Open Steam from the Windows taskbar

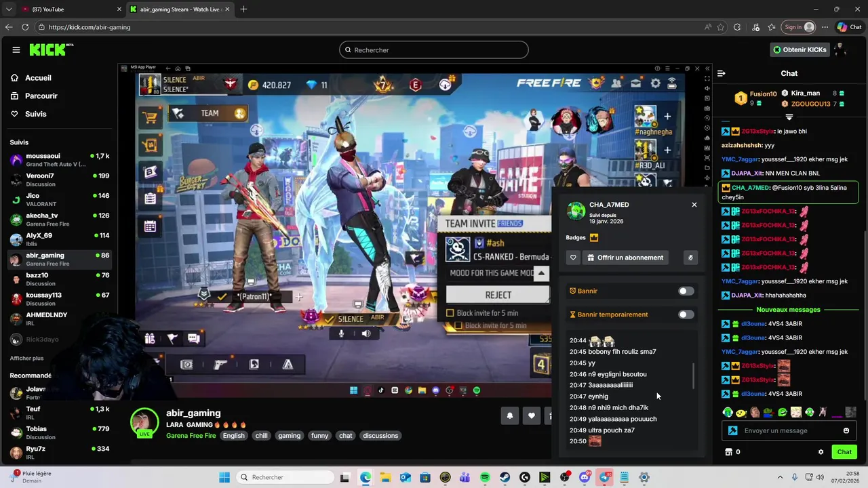pyautogui.click(x=505, y=478)
